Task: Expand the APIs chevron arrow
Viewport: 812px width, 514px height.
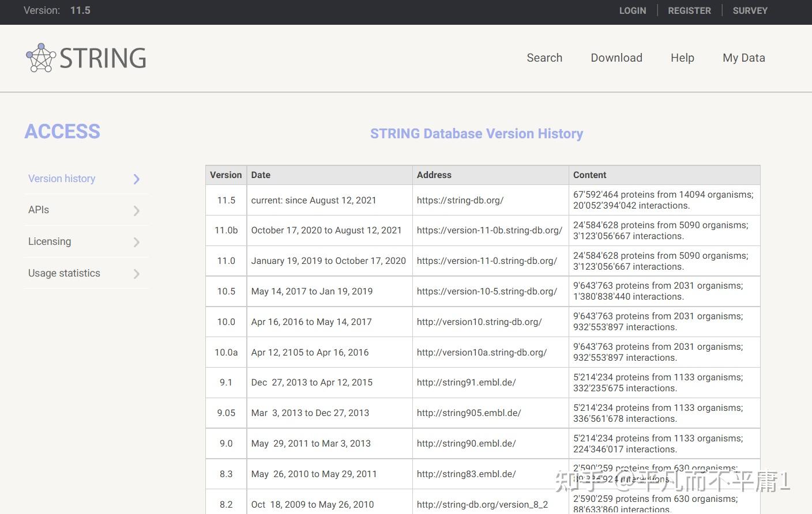Action: (x=137, y=210)
